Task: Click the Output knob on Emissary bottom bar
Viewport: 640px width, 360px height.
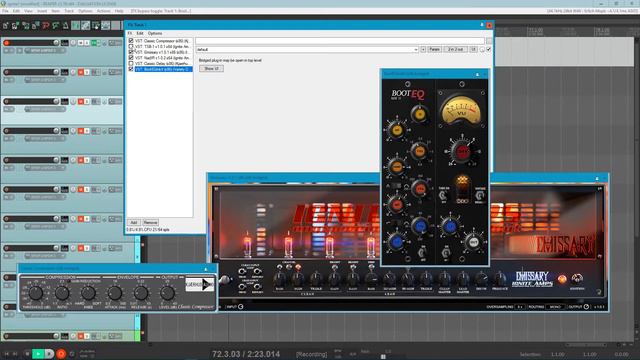Action: pos(587,307)
